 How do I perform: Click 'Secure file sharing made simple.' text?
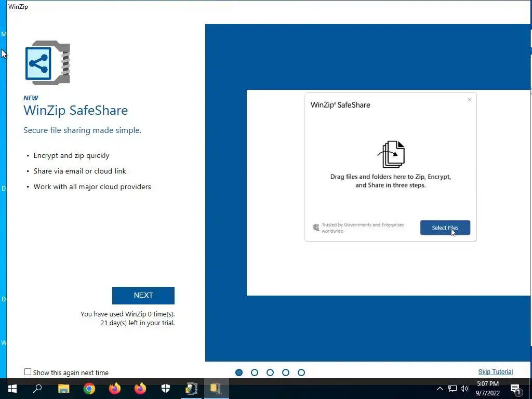83,130
